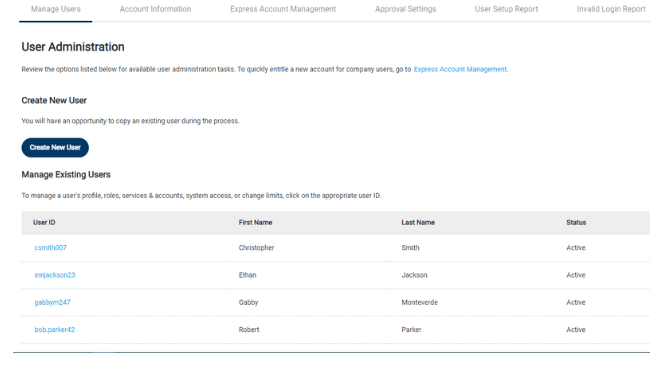Open user ID gabbym247

point(52,302)
